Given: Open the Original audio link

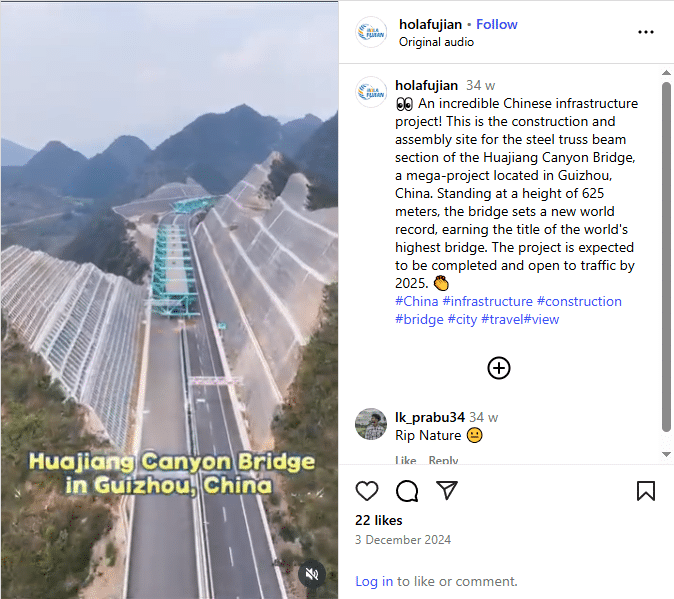Looking at the screenshot, I should pos(436,42).
